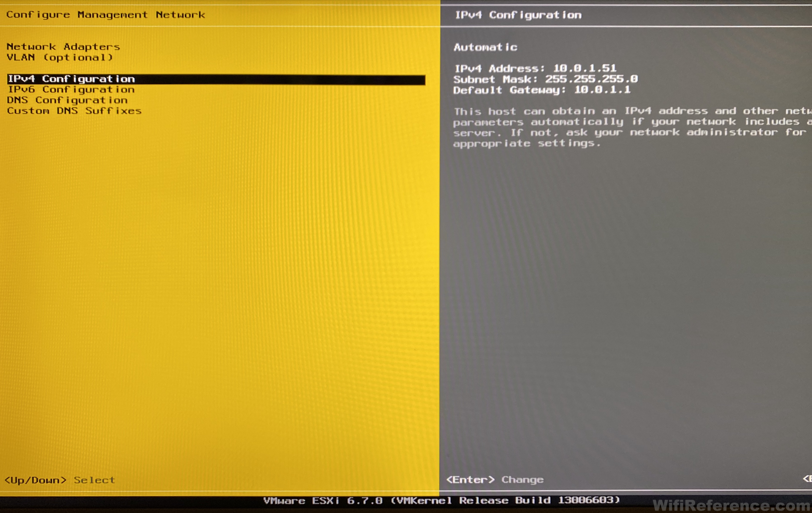Click the IPv4 help description paragraph
The width and height of the screenshot is (812, 513).
pyautogui.click(x=631, y=127)
